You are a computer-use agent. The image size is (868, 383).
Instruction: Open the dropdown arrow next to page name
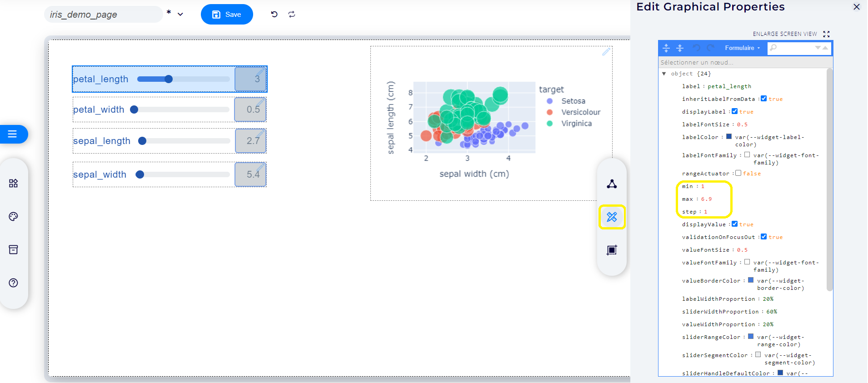pos(180,14)
